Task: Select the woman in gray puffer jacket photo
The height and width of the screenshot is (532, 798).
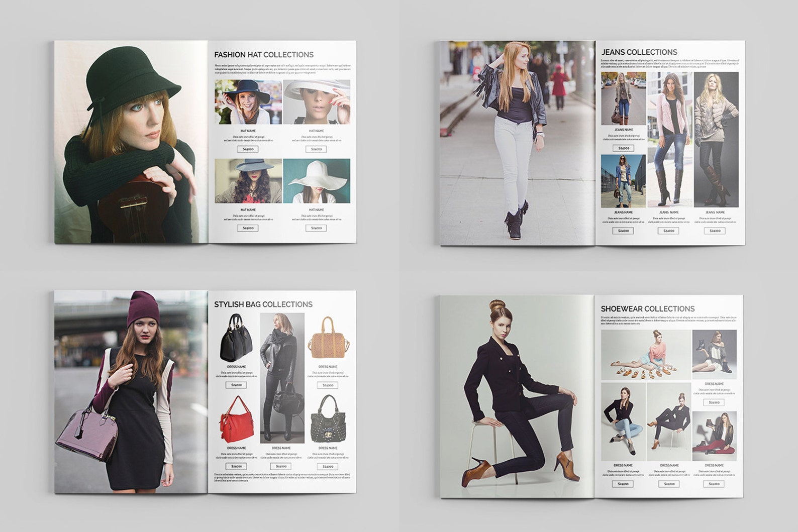Action: pos(716,139)
